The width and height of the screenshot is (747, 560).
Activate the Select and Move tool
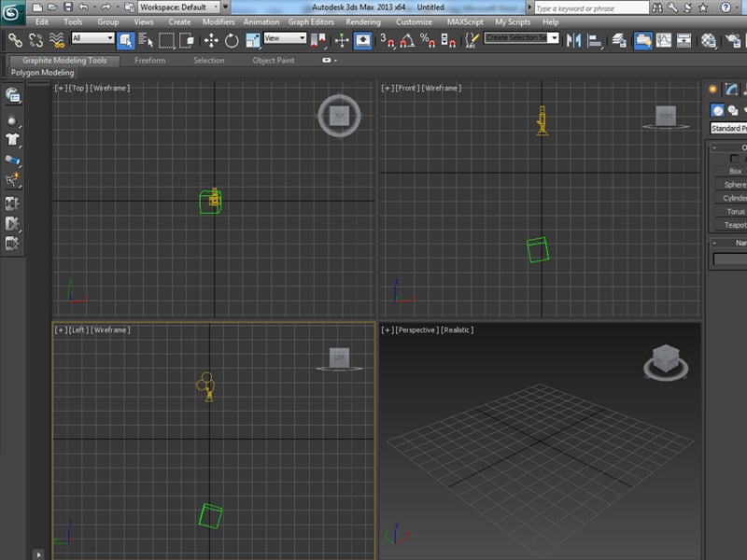211,40
